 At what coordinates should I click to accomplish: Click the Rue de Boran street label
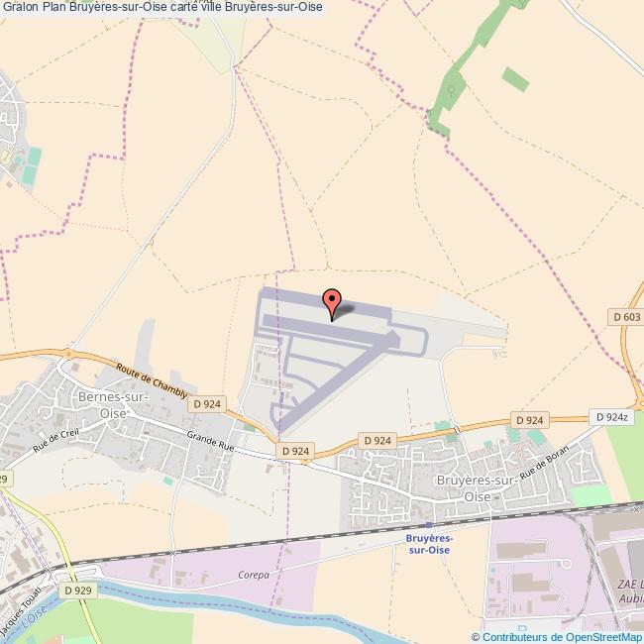tap(544, 462)
